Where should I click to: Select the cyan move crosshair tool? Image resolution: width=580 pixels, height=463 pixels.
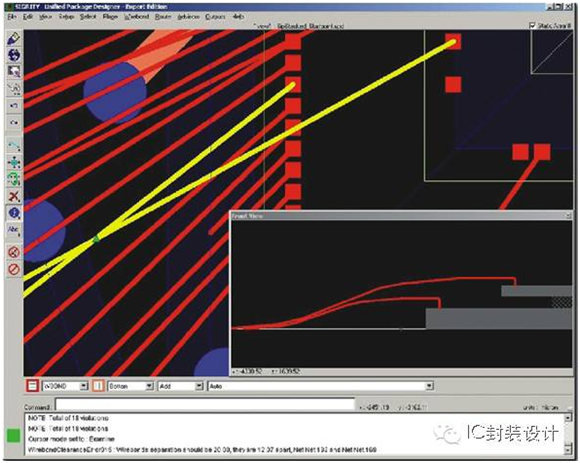tap(14, 163)
